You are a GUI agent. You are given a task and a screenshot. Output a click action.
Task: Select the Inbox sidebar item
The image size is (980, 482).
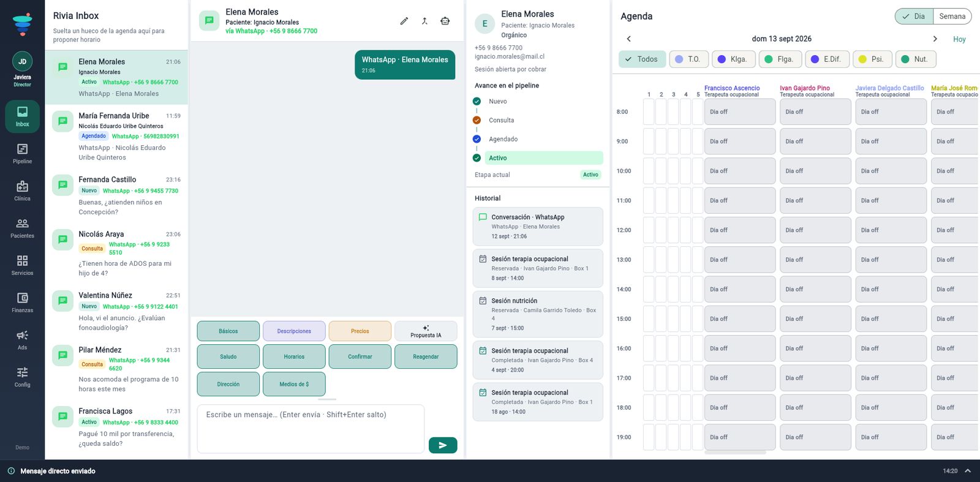pyautogui.click(x=22, y=116)
